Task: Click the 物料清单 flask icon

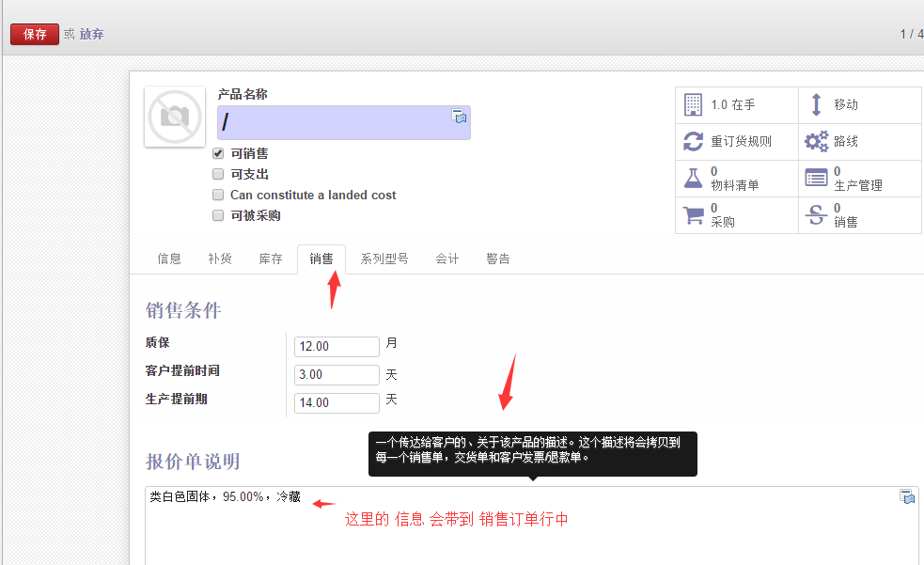Action: pos(693,178)
